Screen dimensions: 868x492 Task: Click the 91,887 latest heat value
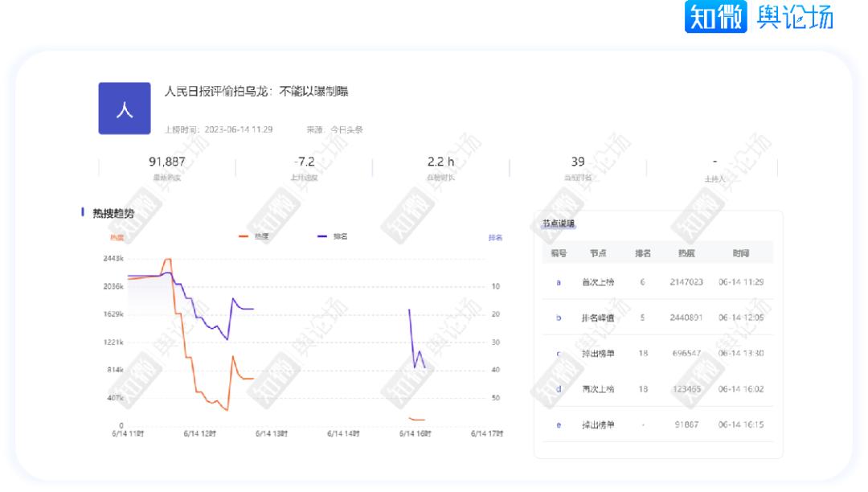coord(166,162)
